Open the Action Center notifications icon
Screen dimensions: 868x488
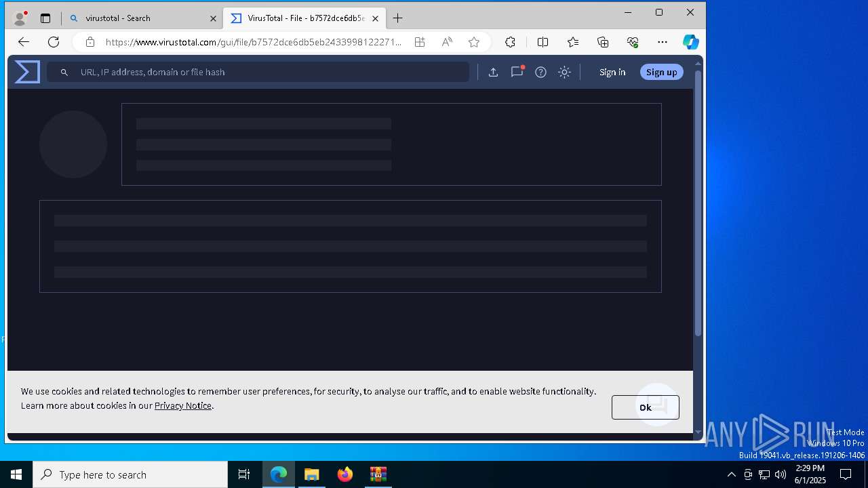[x=846, y=474]
